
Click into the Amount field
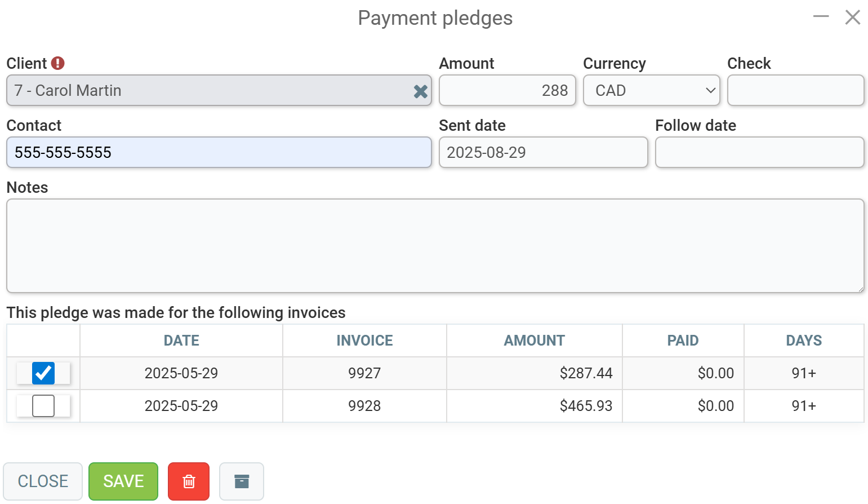[507, 90]
